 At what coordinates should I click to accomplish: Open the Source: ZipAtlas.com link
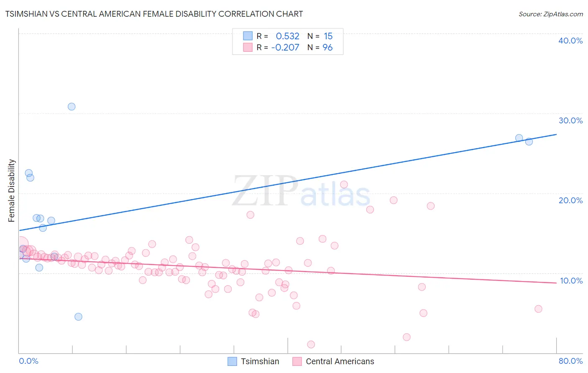(550, 14)
